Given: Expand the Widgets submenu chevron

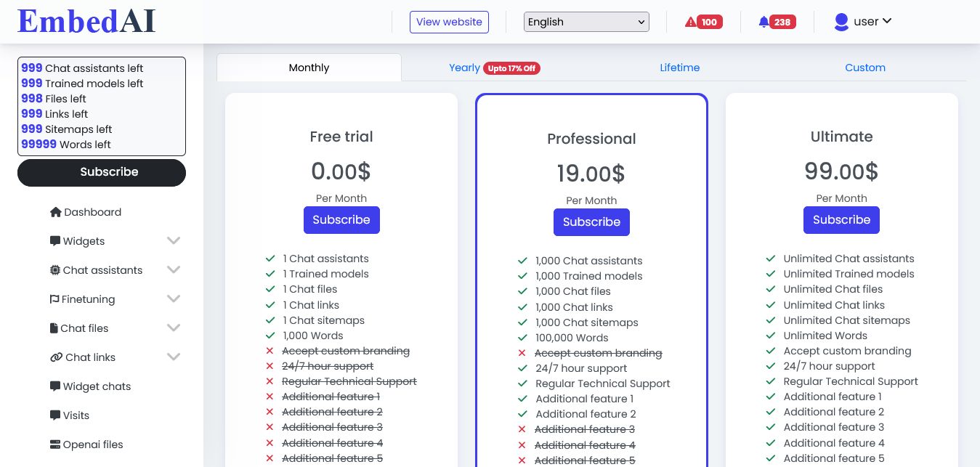Looking at the screenshot, I should [173, 241].
